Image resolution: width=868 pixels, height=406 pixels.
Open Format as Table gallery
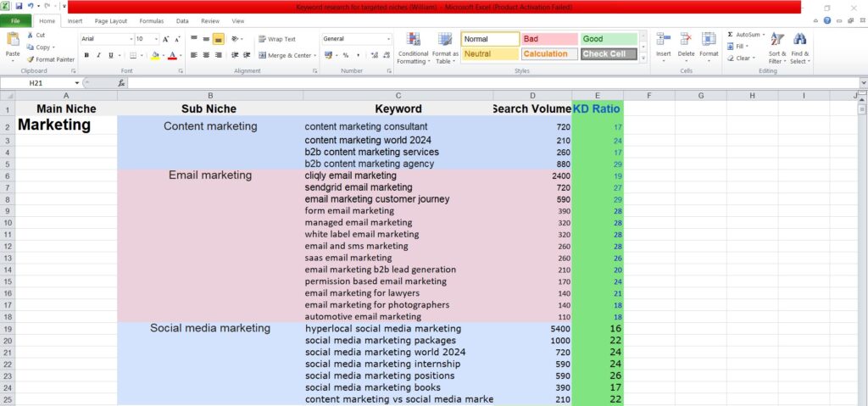tap(445, 48)
